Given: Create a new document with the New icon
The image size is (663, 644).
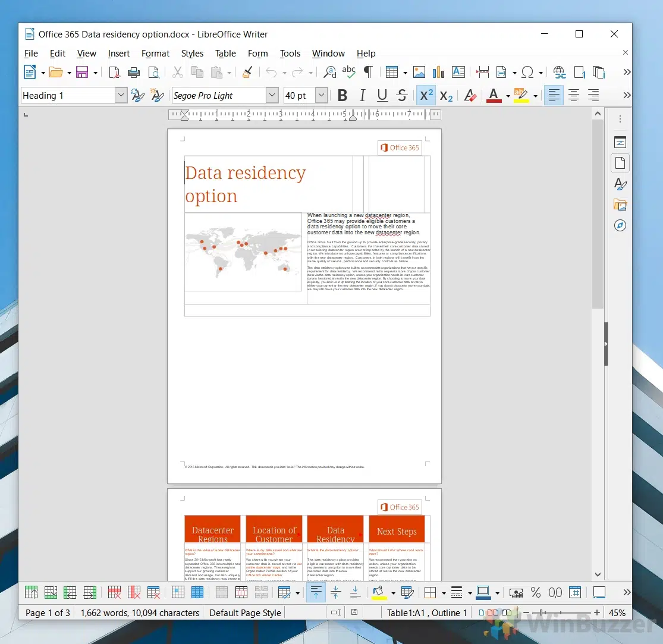Looking at the screenshot, I should coord(30,73).
